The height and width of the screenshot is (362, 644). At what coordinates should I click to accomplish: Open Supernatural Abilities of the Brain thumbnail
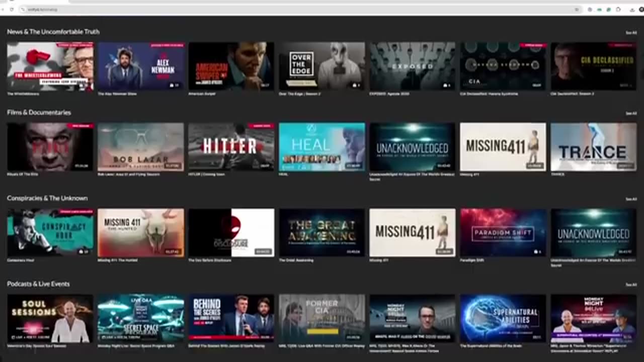pyautogui.click(x=503, y=318)
